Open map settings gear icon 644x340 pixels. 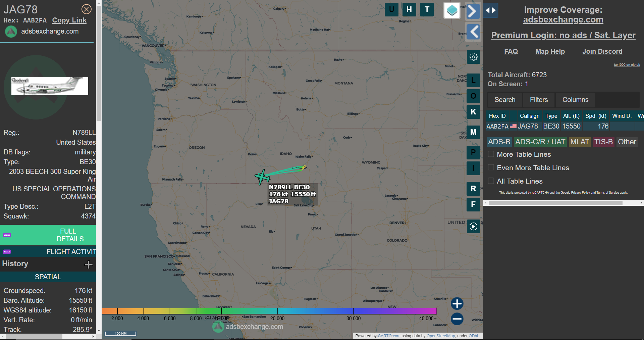473,57
